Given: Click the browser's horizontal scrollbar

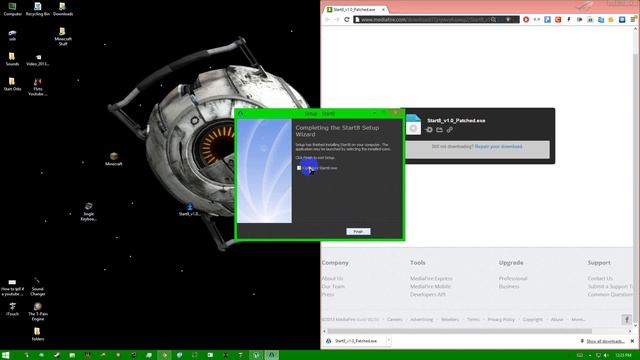Looking at the screenshot, I should point(459,331).
